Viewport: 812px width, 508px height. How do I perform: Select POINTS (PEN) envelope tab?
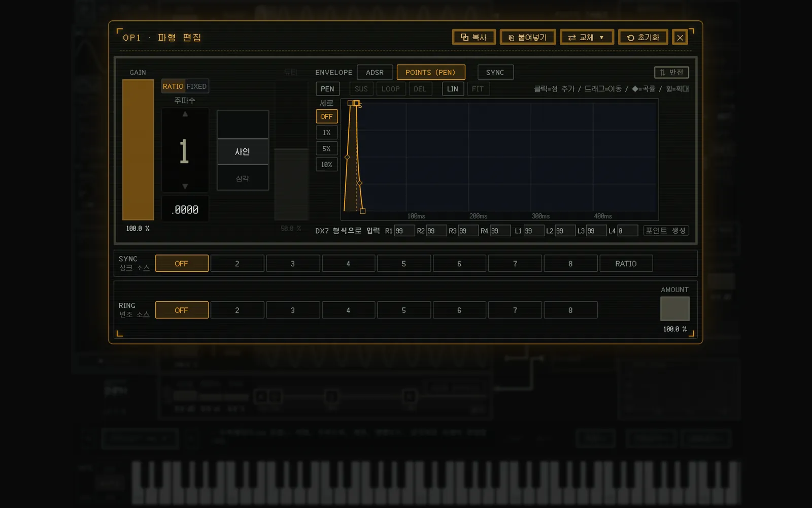[x=430, y=72]
